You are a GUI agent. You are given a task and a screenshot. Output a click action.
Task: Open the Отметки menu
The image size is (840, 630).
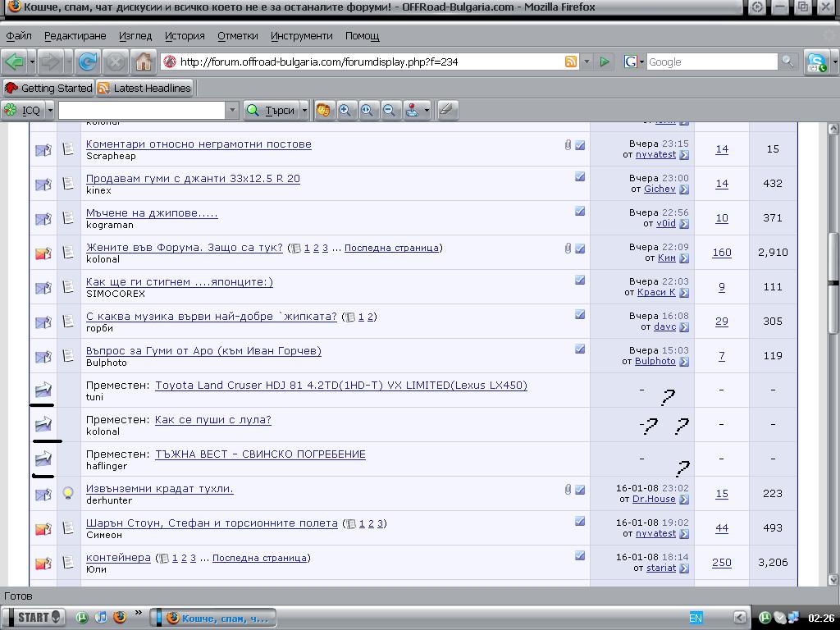237,36
